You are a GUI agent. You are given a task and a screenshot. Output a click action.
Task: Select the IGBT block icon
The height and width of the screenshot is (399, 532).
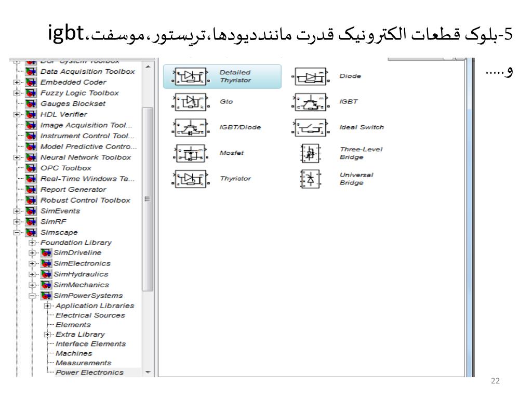pos(311,102)
